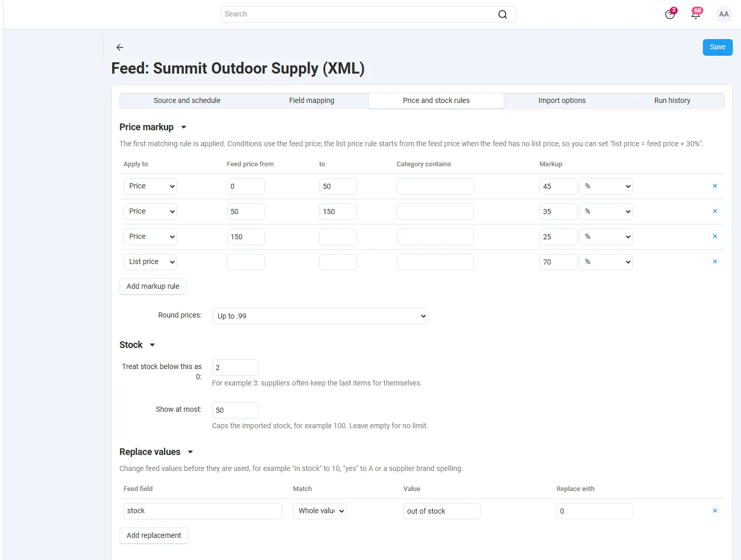Click the Feed field input containing 'stock'
The image size is (741, 560).
click(x=203, y=511)
